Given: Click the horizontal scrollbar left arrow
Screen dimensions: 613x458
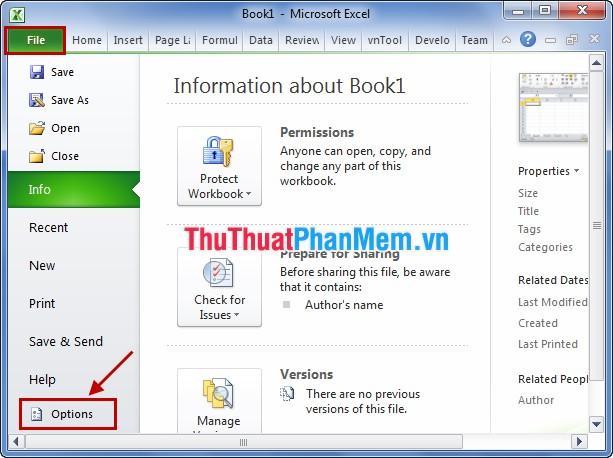Looking at the screenshot, I should tap(16, 442).
